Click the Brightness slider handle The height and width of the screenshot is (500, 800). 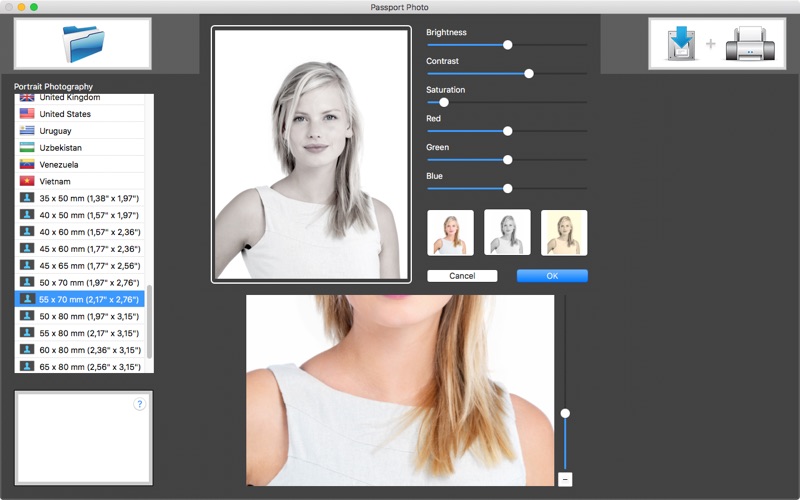tap(508, 45)
